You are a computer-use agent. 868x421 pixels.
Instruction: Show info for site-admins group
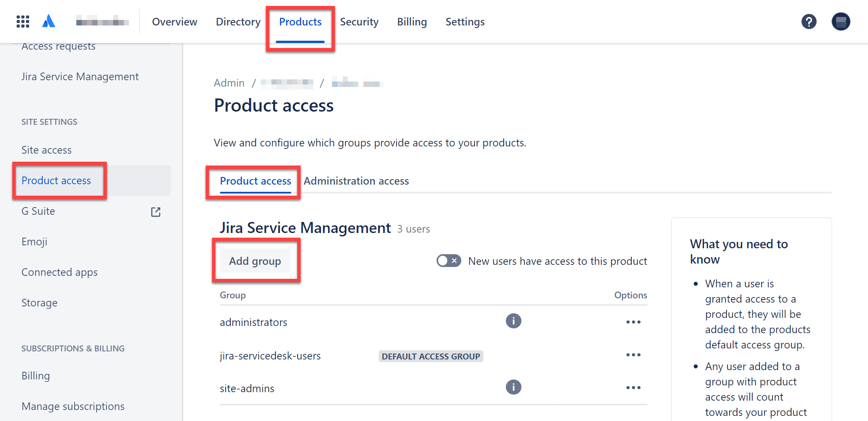(x=513, y=387)
